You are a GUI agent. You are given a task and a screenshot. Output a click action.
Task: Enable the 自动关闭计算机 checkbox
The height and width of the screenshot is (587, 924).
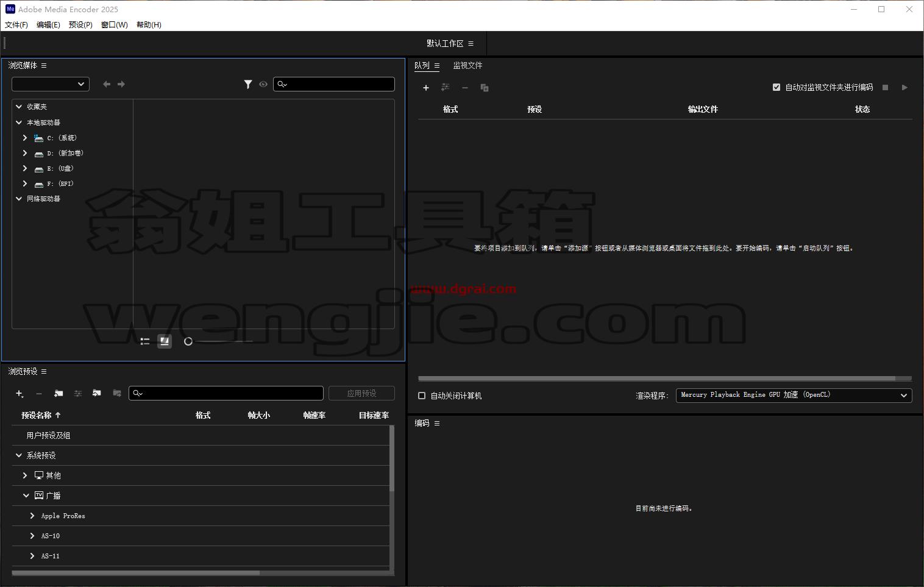pyautogui.click(x=422, y=396)
